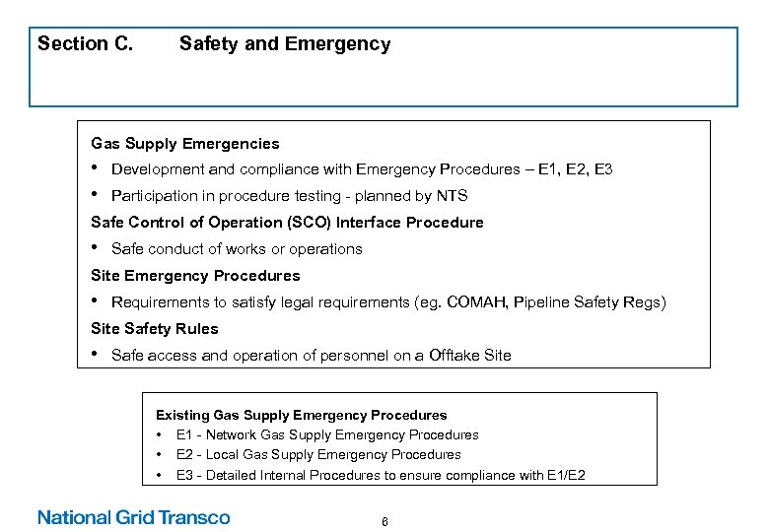Click the "Safety and Emergency" slide title
Screen dimensions: 769x532
284,44
